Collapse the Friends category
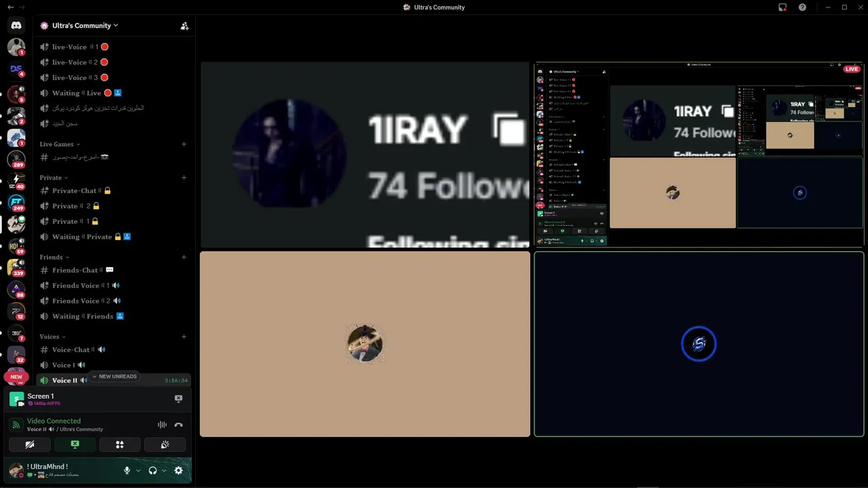This screenshot has height=488, width=868. click(54, 257)
